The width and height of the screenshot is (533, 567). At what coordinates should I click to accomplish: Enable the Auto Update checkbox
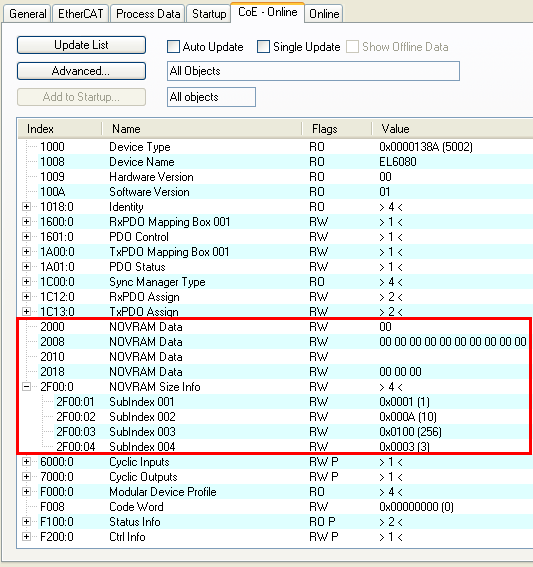click(173, 47)
